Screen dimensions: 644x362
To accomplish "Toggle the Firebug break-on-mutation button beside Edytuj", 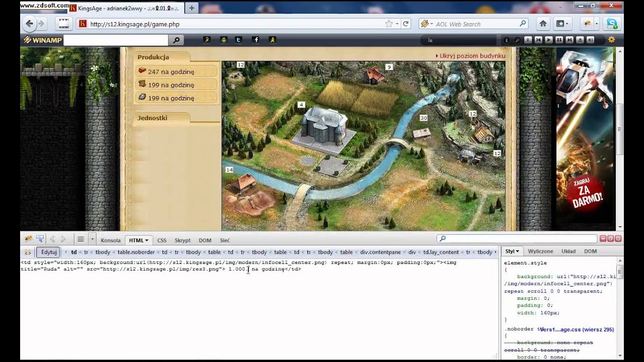I will coord(28,252).
